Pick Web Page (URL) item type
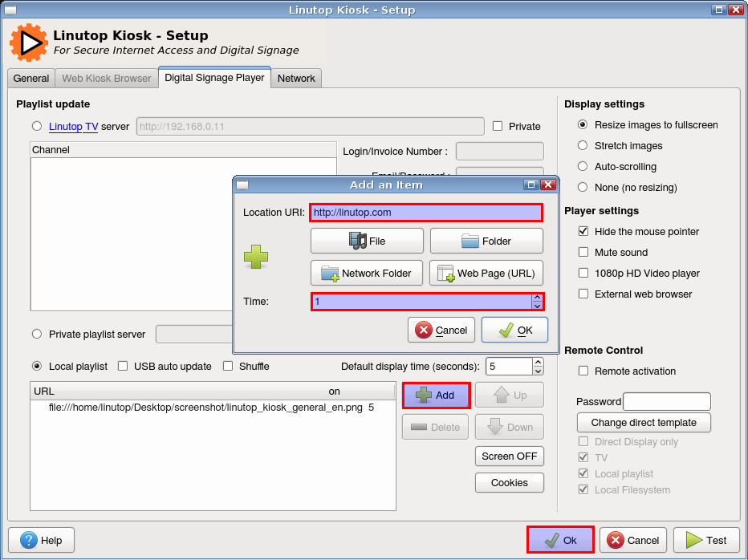The width and height of the screenshot is (748, 560). point(486,273)
